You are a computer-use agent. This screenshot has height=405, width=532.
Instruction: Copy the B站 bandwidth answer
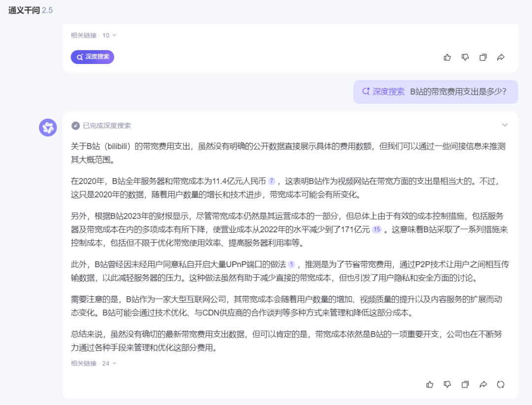(465, 384)
